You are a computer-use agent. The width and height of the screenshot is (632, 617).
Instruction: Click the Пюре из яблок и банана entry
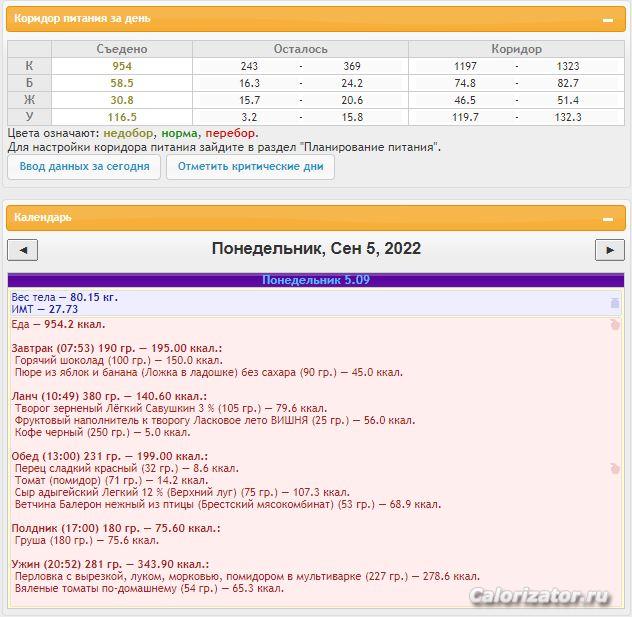click(209, 372)
